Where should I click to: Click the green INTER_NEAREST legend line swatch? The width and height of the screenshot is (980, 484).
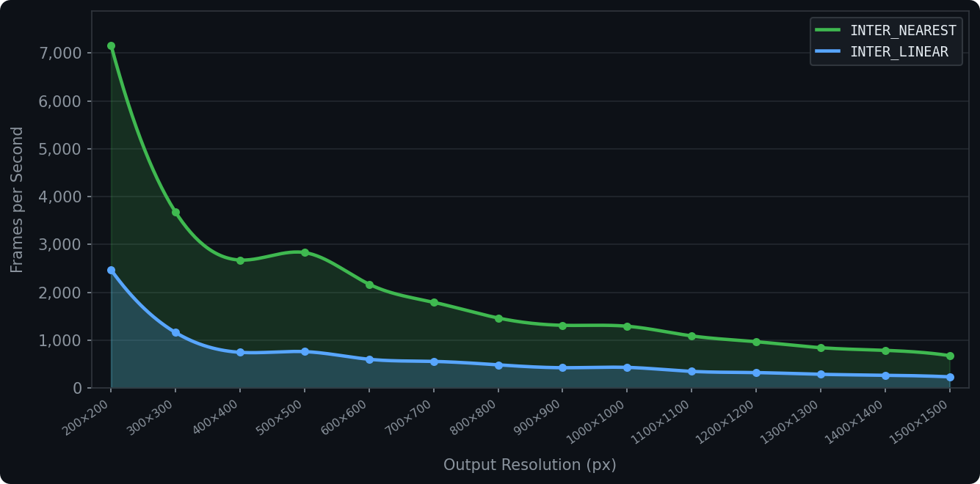(x=829, y=31)
